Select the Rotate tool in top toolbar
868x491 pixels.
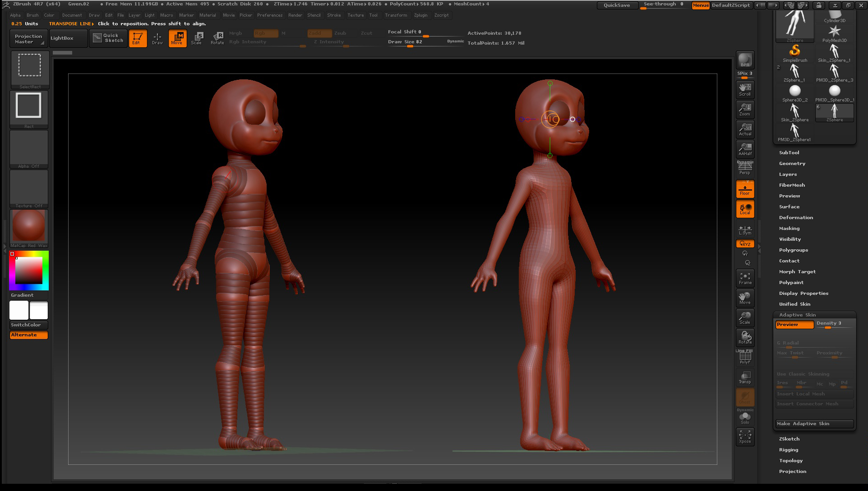point(217,38)
